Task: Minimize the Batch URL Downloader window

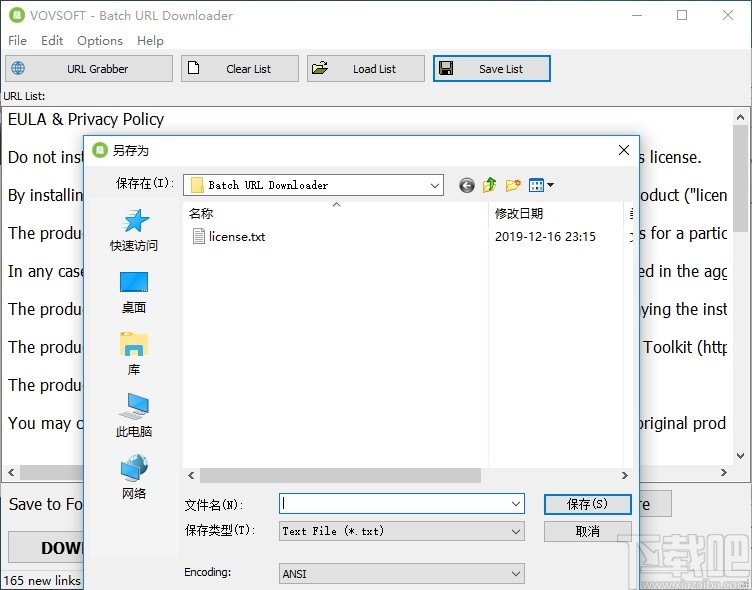Action: [x=637, y=15]
